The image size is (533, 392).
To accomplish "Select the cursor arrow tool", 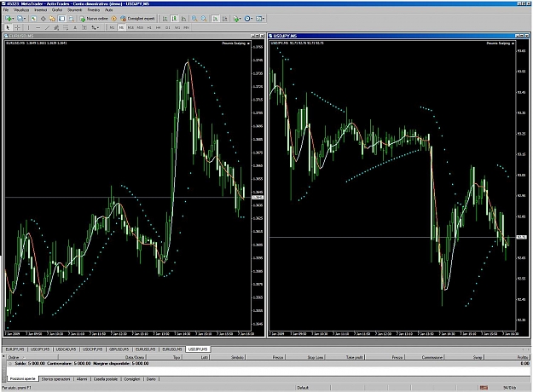I will (8, 27).
